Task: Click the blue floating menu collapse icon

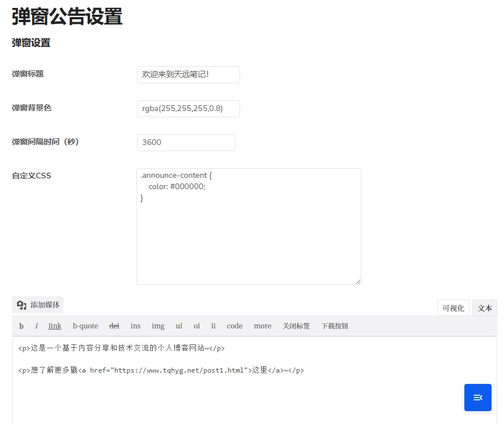Action: click(x=477, y=398)
